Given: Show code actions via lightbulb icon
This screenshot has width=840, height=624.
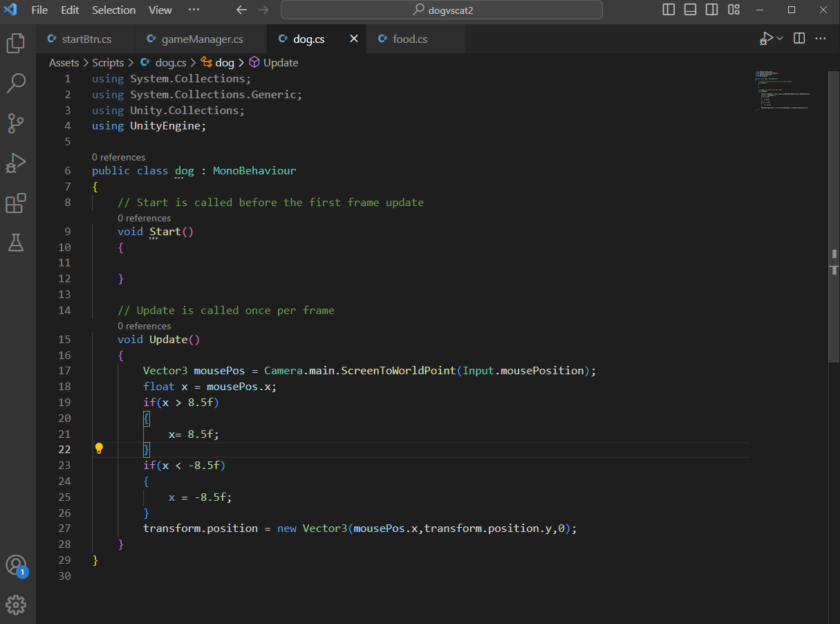Looking at the screenshot, I should point(99,448).
